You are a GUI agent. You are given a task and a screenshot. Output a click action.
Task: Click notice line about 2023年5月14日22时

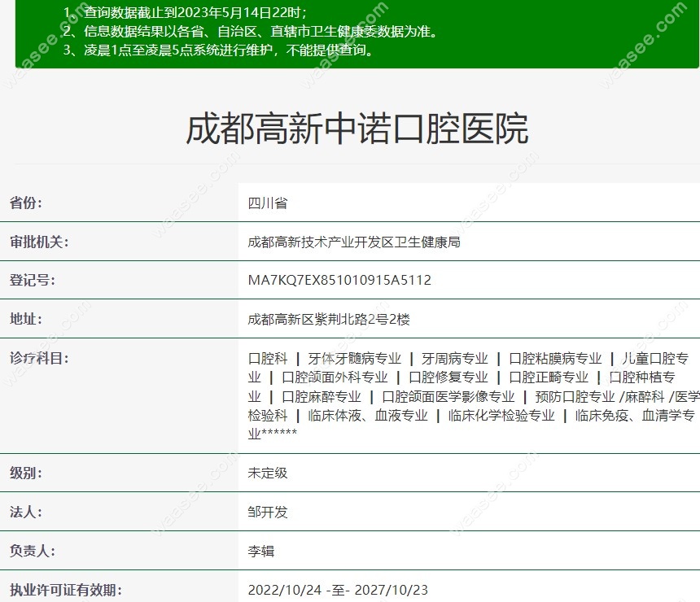coord(185,12)
